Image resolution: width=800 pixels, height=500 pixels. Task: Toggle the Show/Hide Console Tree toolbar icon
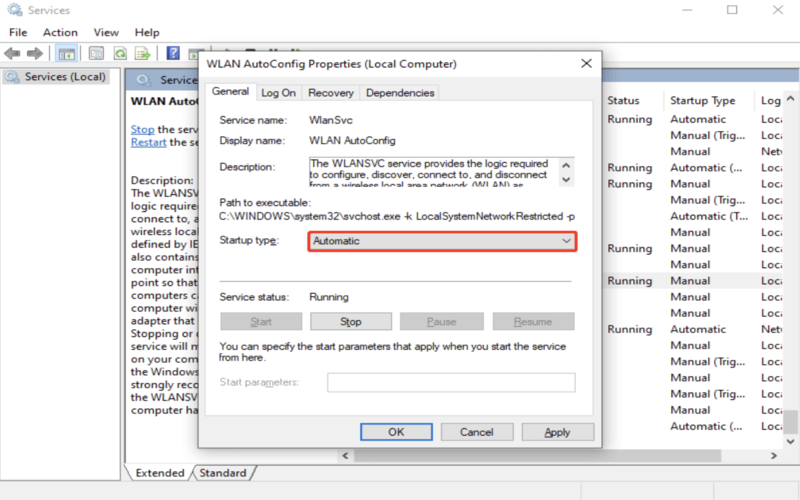(x=66, y=53)
